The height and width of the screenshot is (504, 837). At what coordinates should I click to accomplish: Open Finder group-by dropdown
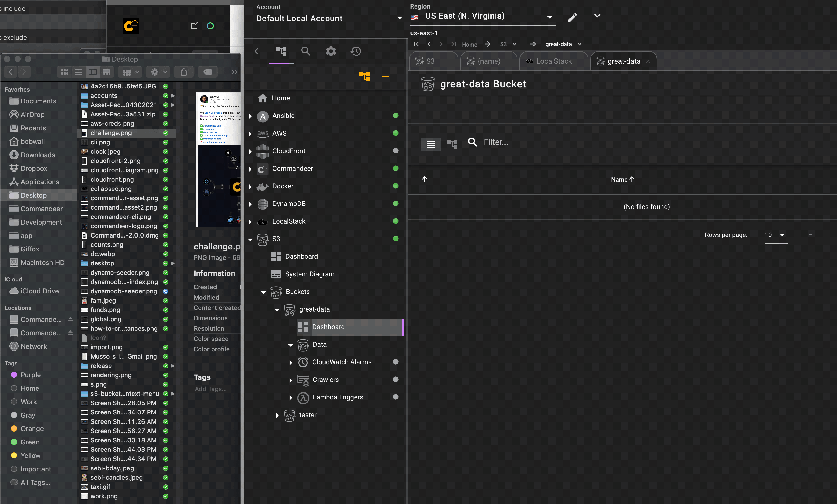[130, 72]
